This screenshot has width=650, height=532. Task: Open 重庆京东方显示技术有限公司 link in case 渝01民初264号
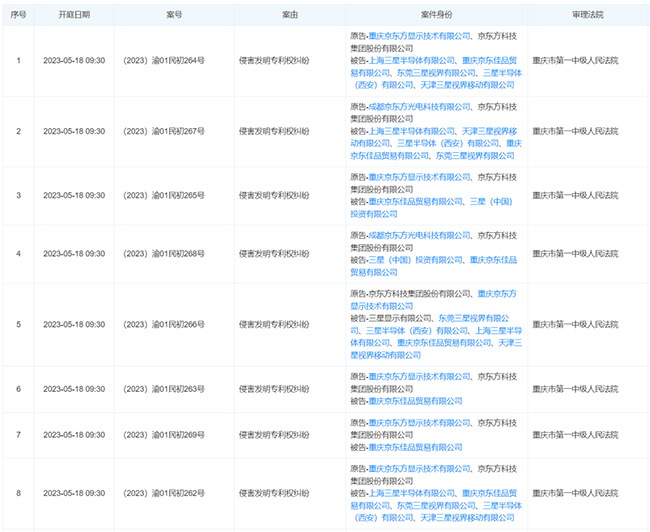coord(420,36)
